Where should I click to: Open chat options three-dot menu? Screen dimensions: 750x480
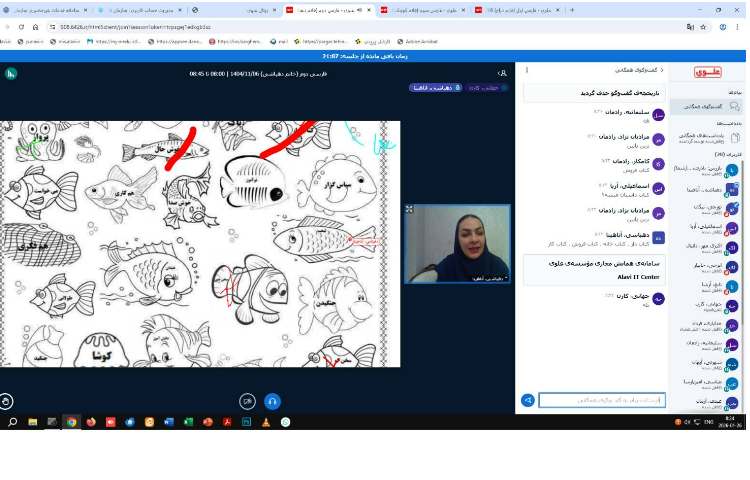click(x=527, y=70)
